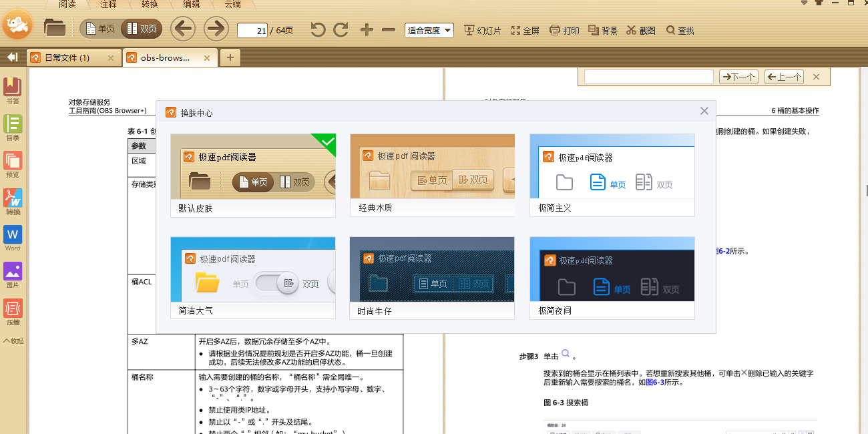Select the 经典木质 skin thumbnail
This screenshot has height=434, width=868.
[x=432, y=175]
